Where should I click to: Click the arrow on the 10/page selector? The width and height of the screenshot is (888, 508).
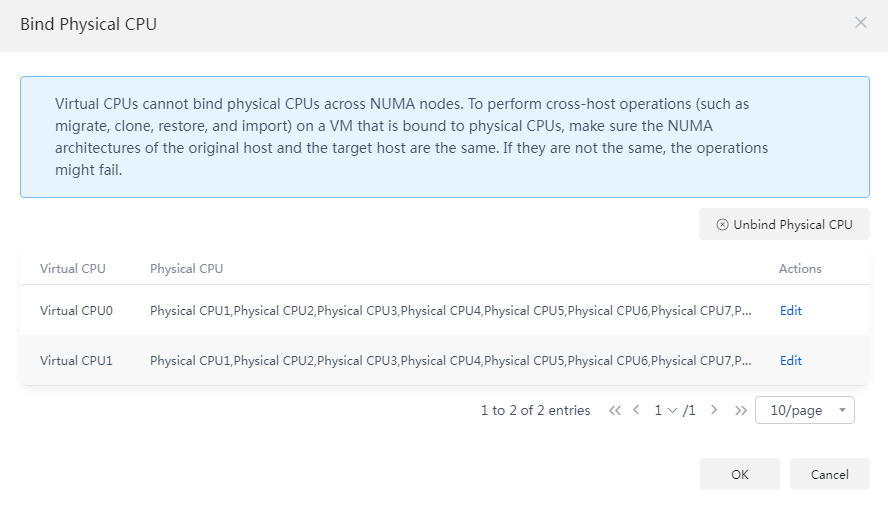(x=842, y=410)
